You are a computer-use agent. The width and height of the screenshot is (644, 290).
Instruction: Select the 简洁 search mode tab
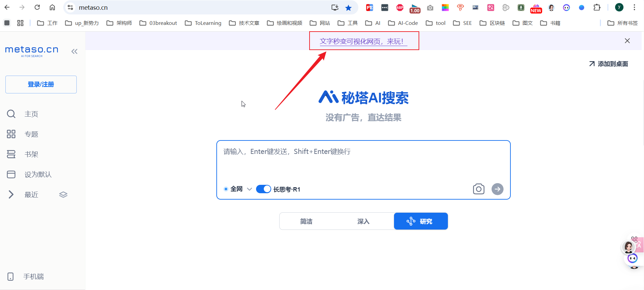point(306,221)
